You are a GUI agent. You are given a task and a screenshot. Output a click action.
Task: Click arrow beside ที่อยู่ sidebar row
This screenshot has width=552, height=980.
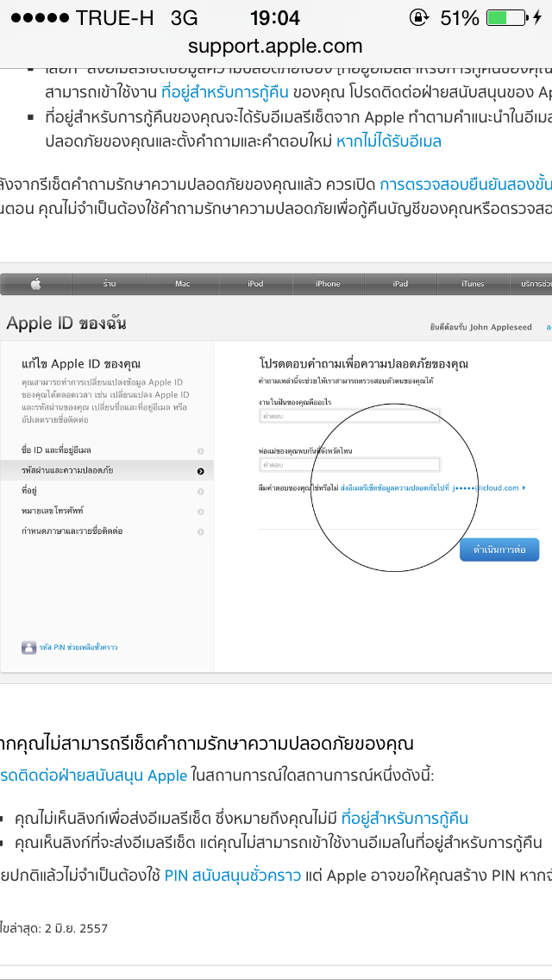[x=201, y=492]
